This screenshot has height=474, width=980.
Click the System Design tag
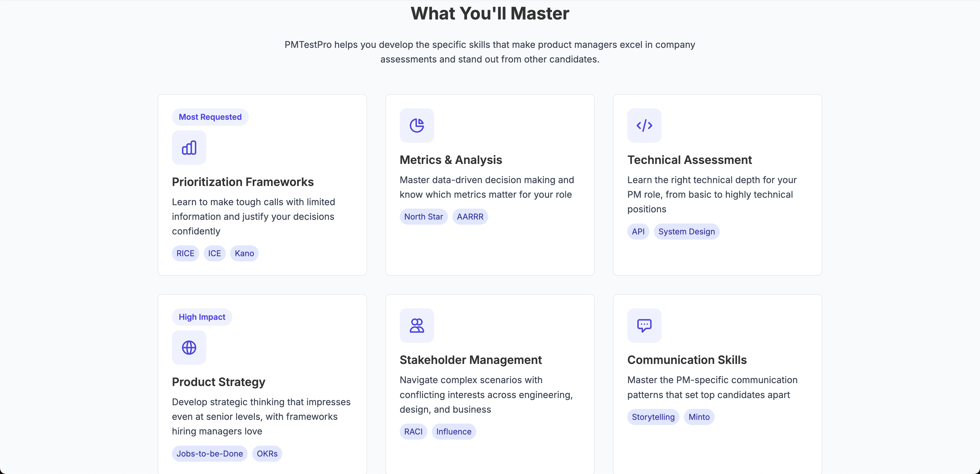(x=686, y=232)
